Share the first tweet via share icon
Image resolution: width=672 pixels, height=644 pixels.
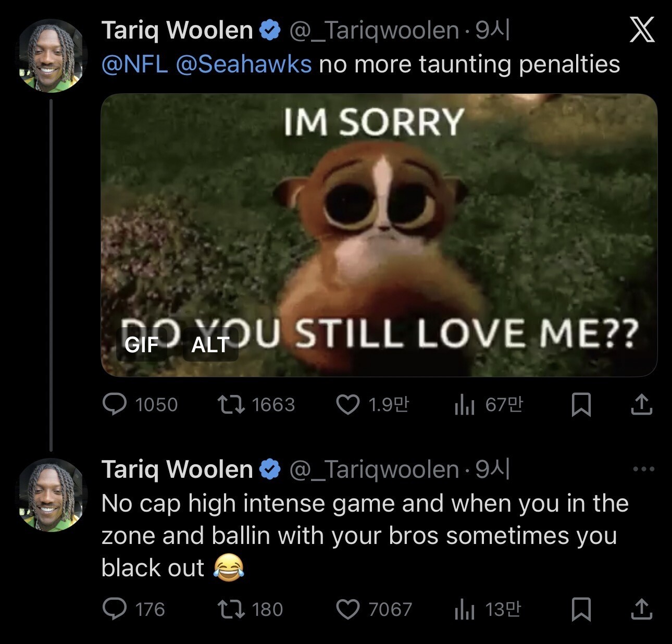click(x=641, y=404)
